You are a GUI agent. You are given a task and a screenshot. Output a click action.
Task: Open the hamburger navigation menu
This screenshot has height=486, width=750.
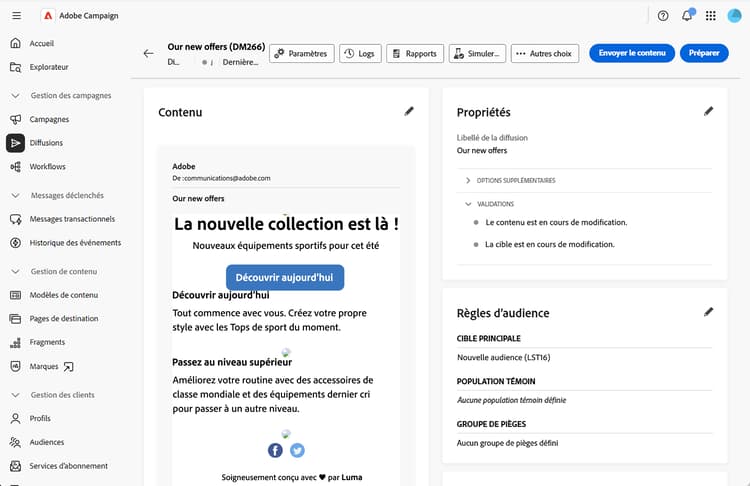pos(16,16)
